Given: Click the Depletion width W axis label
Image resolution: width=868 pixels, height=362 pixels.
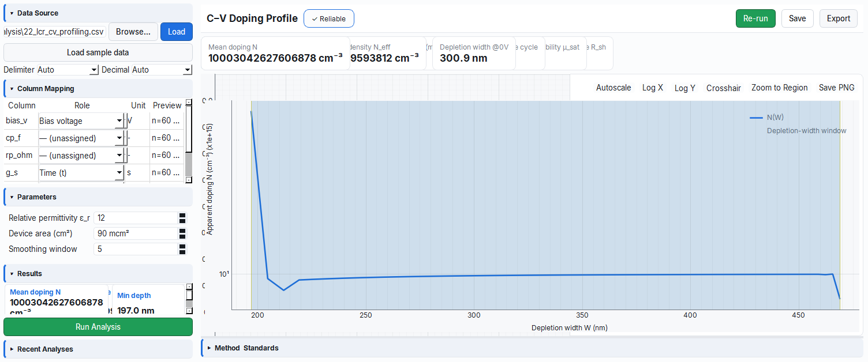Looking at the screenshot, I should click(570, 327).
